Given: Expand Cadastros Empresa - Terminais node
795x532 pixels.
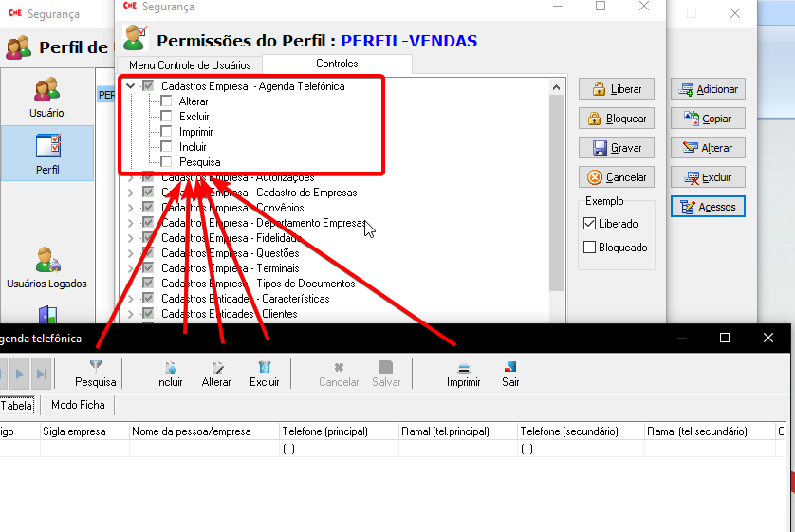Looking at the screenshot, I should coord(131,268).
